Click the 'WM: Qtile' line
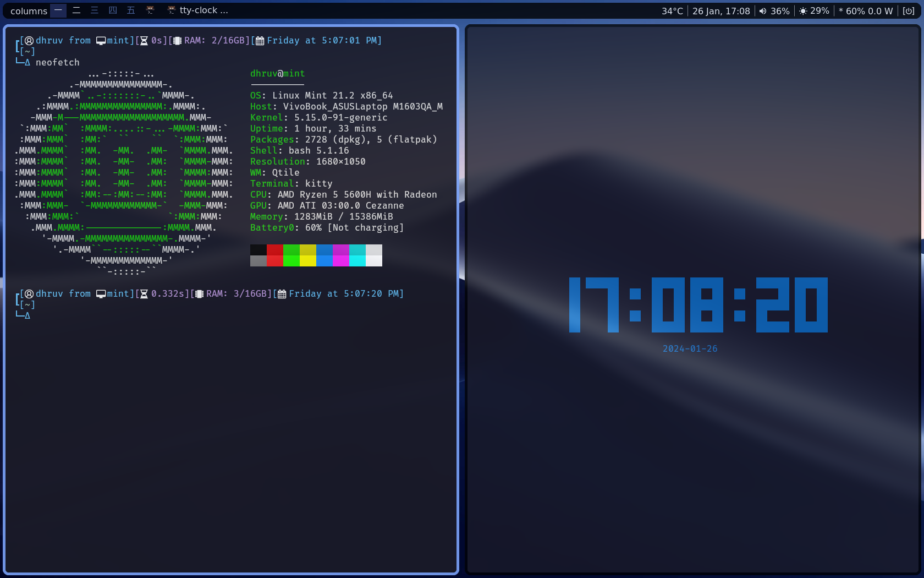 [275, 172]
